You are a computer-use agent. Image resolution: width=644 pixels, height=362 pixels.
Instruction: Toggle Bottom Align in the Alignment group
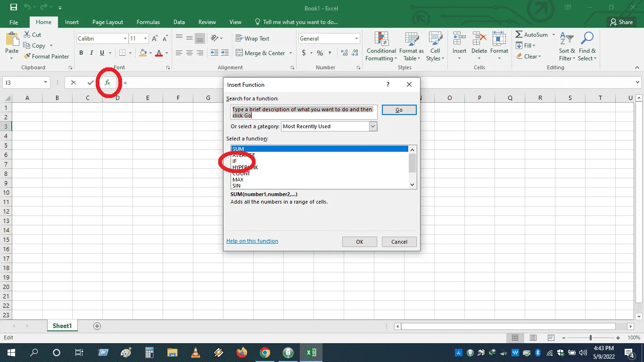(x=200, y=38)
